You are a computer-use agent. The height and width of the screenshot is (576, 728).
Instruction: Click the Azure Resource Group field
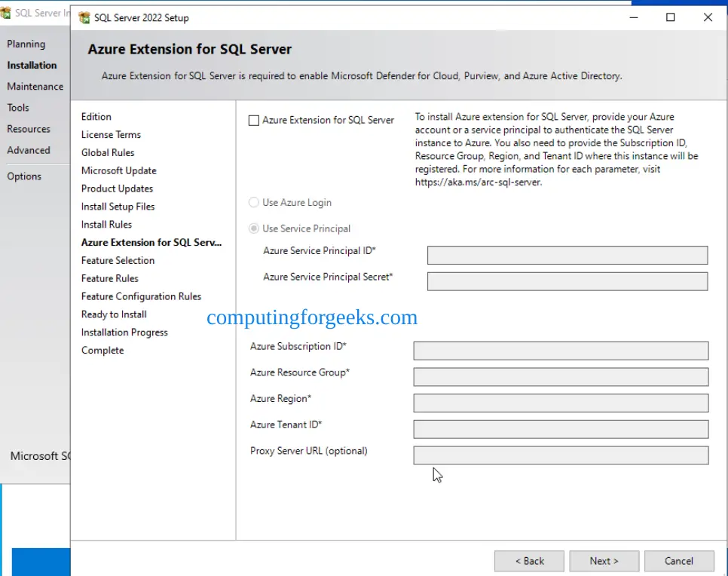coord(561,377)
